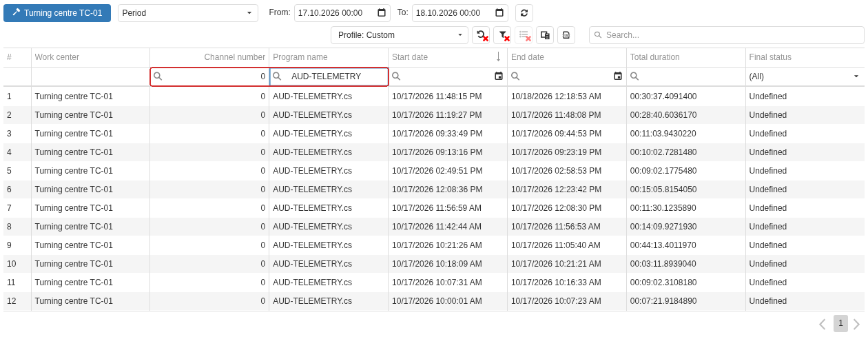This screenshot has width=868, height=339.
Task: Sort by Total duration column header
Action: click(x=686, y=57)
